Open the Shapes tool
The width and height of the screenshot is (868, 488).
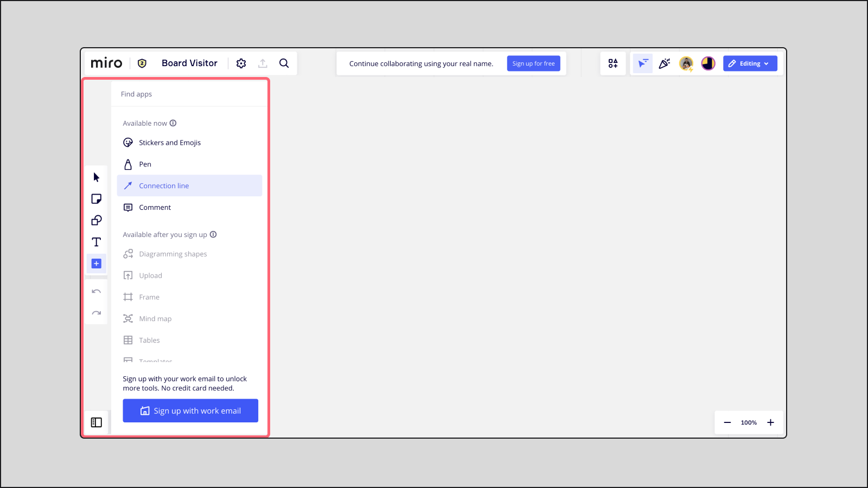click(x=96, y=220)
